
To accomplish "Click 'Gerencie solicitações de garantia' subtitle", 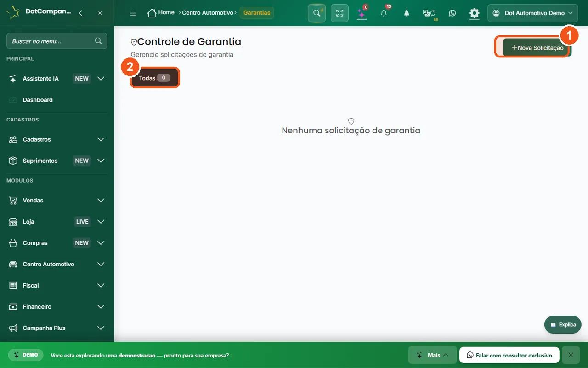I will coord(182,55).
